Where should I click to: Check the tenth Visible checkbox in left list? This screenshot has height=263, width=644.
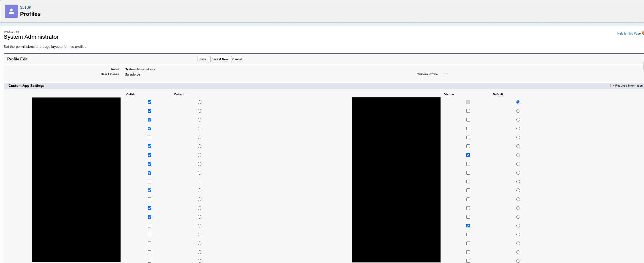pyautogui.click(x=149, y=182)
